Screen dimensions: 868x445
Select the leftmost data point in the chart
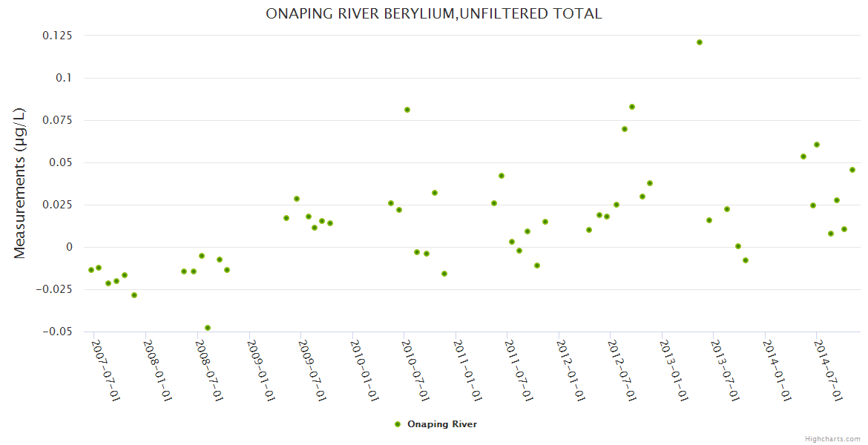coord(91,270)
